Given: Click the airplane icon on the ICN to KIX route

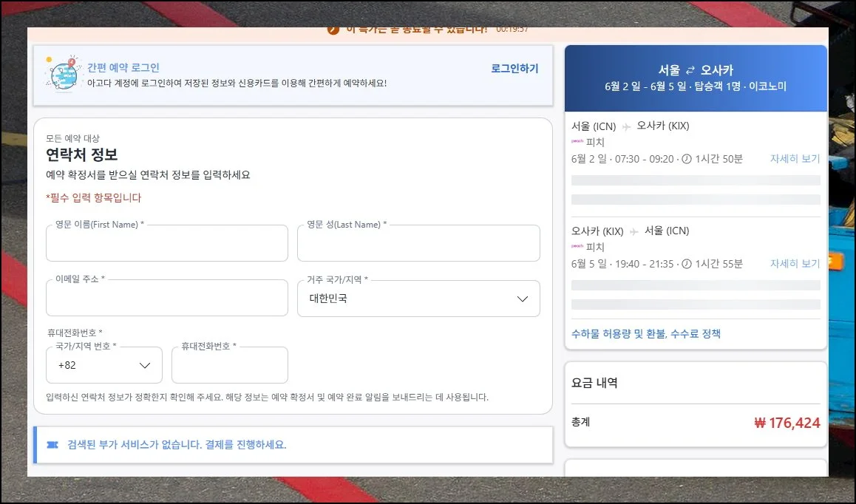Looking at the screenshot, I should click(x=626, y=127).
